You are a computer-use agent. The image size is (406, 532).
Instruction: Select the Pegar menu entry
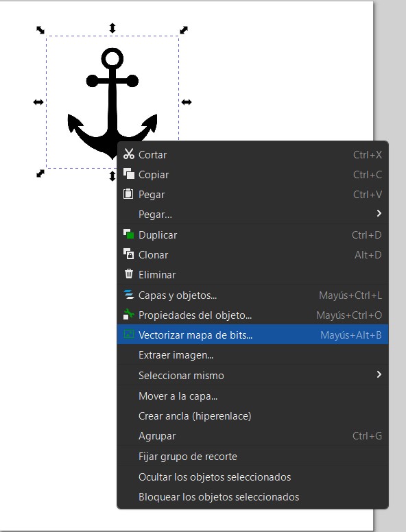252,195
